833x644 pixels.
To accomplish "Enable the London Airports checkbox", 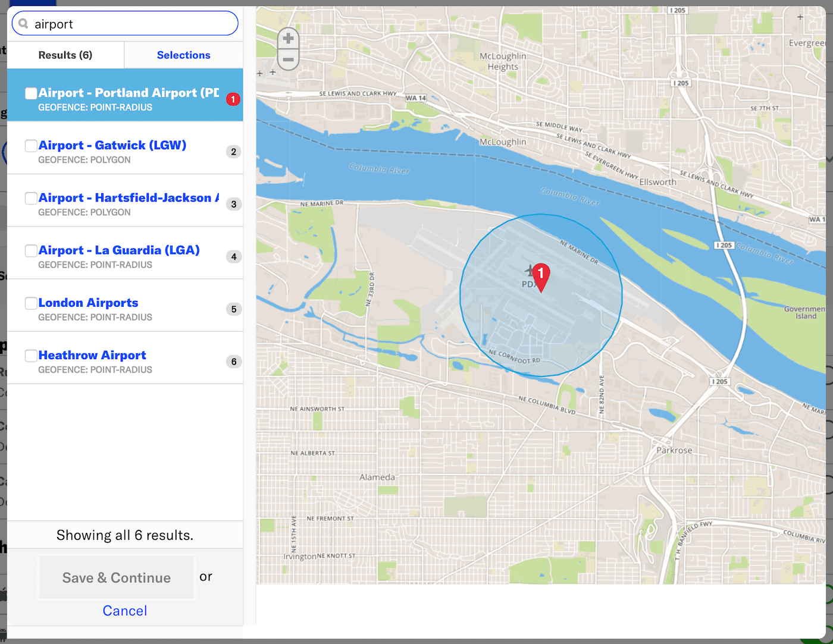I will click(x=31, y=303).
